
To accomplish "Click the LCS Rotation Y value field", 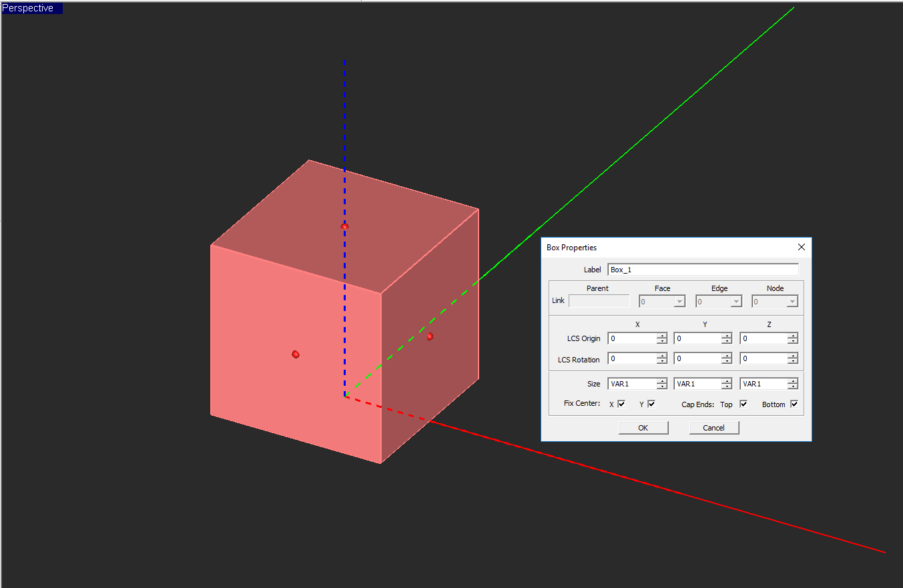I will 697,359.
